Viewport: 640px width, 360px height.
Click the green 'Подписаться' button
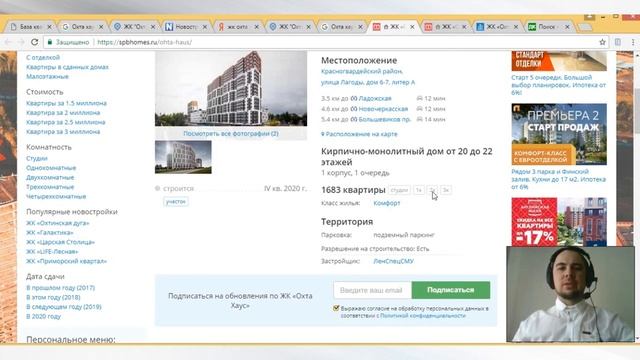[x=451, y=290]
